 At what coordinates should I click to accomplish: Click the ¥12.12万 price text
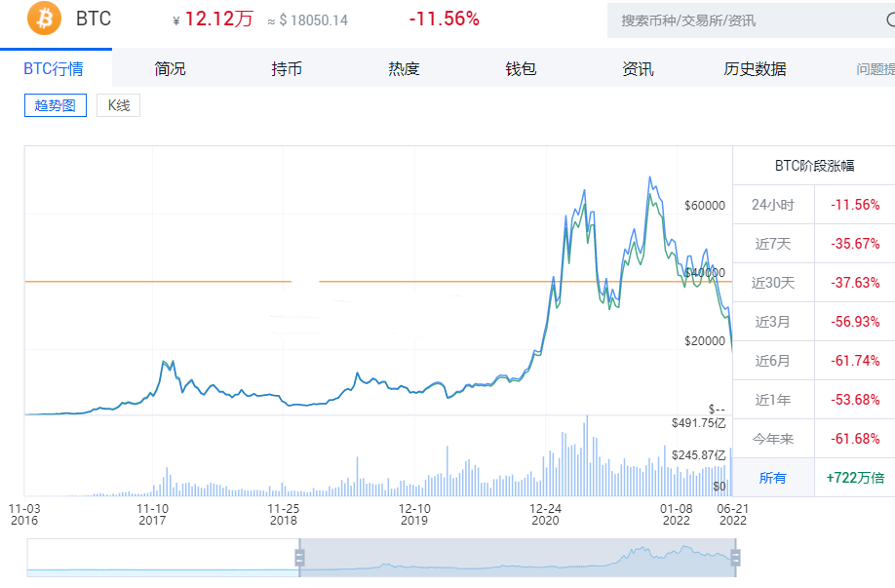(x=213, y=19)
